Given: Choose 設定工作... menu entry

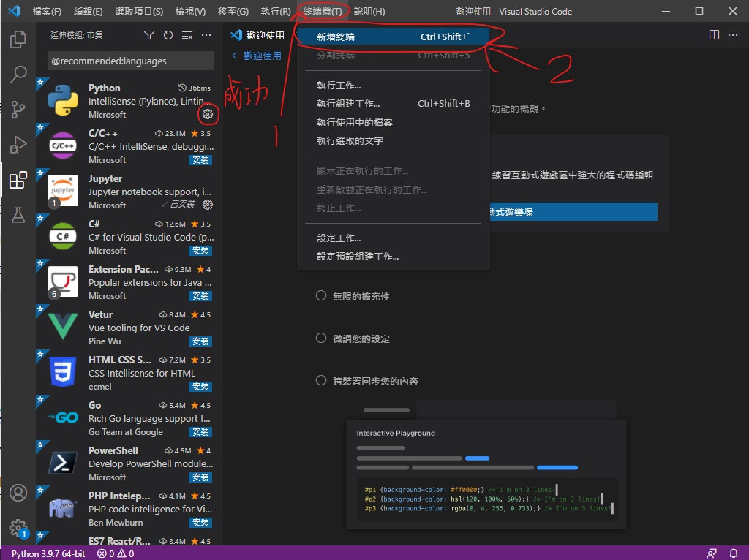Looking at the screenshot, I should pos(393,238).
